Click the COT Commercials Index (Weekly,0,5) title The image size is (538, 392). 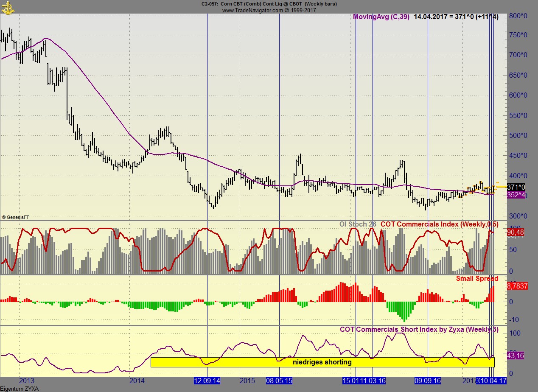pos(439,224)
